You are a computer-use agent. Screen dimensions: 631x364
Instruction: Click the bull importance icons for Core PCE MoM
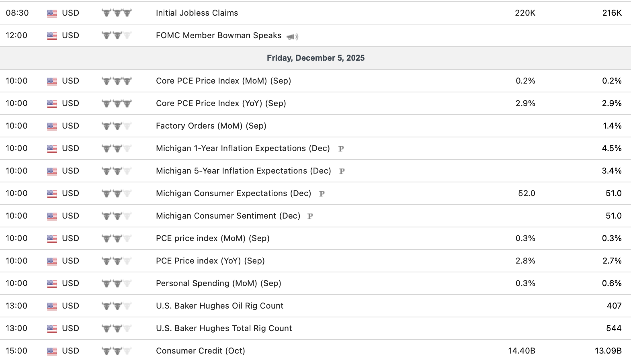[117, 81]
